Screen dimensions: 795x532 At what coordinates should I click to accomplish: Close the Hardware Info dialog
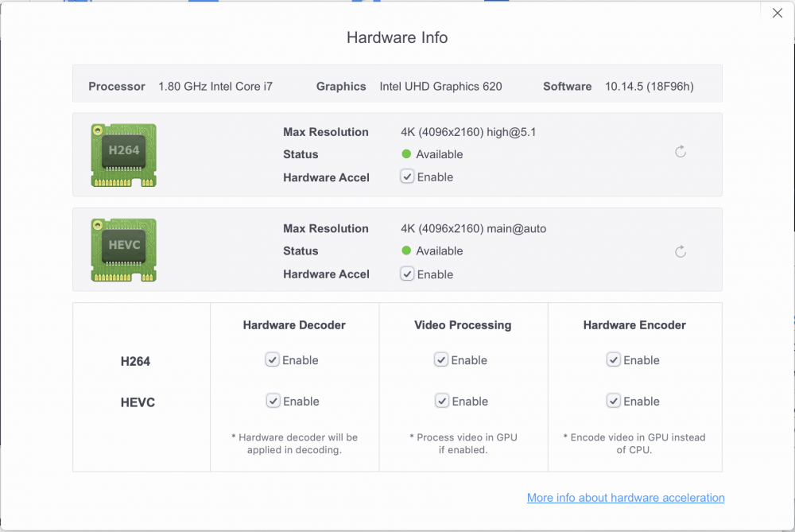pyautogui.click(x=778, y=14)
